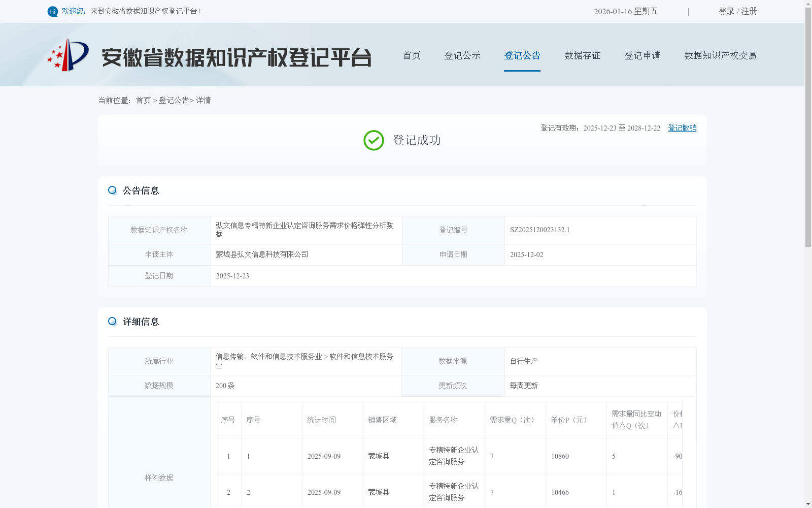Image resolution: width=812 pixels, height=508 pixels.
Task: Click the 统计时间 column header
Action: pos(322,420)
